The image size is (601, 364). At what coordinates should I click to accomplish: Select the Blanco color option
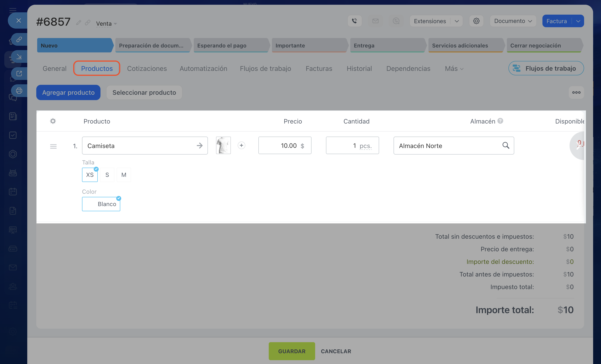pos(101,204)
